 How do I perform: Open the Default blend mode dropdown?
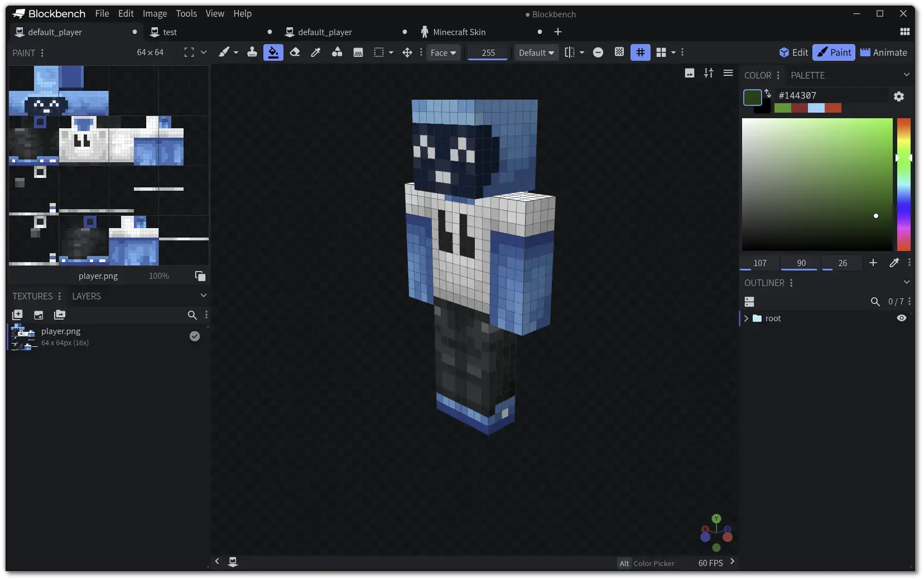coord(536,52)
